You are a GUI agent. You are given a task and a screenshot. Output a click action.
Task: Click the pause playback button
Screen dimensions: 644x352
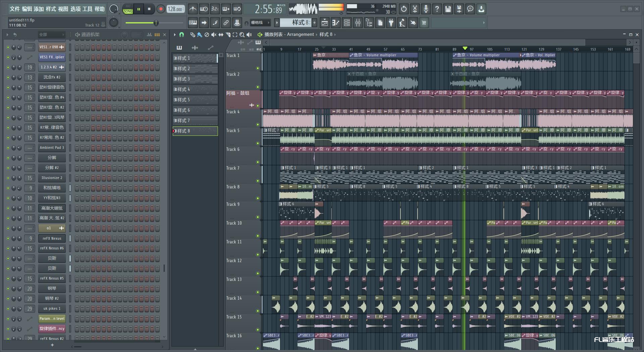click(x=139, y=9)
